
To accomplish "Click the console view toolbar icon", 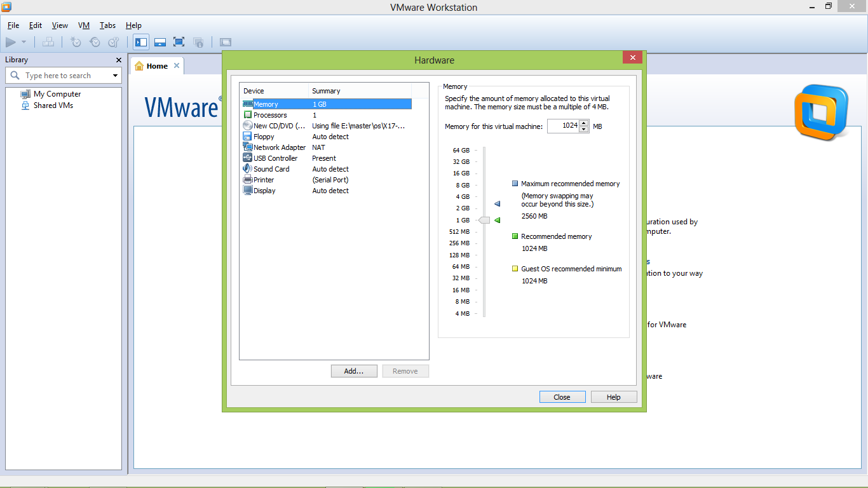I will tap(226, 42).
